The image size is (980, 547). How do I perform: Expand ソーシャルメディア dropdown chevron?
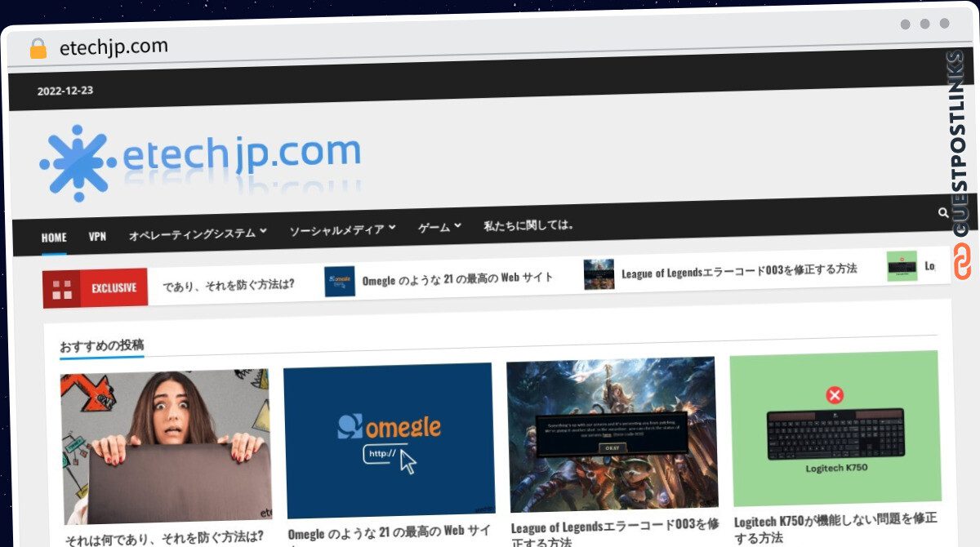(392, 229)
